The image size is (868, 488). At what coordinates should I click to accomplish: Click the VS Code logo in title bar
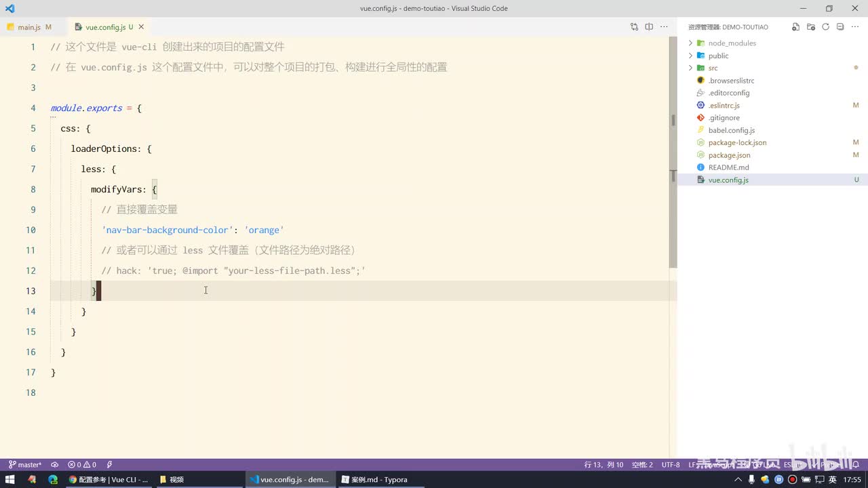click(x=9, y=8)
